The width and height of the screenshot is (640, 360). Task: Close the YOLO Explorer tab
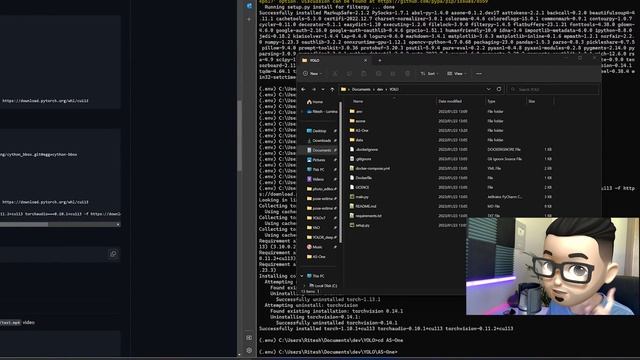pos(365,60)
